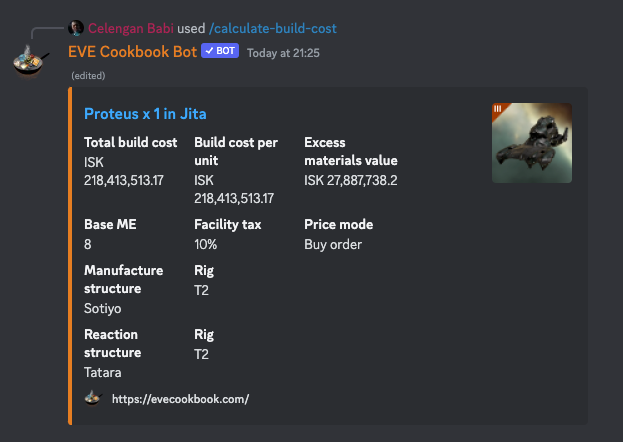
Task: Click the ISK amount under Total build cost
Action: point(124,180)
